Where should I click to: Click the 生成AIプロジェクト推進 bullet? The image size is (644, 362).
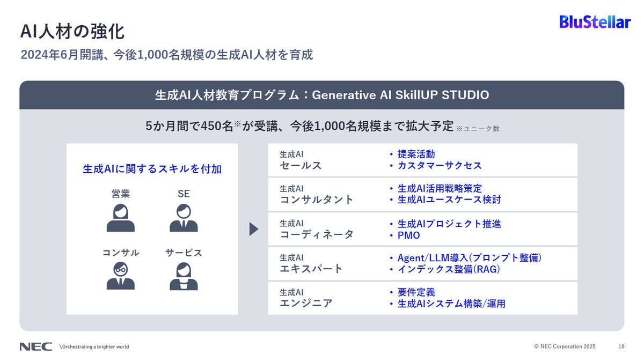click(x=445, y=224)
